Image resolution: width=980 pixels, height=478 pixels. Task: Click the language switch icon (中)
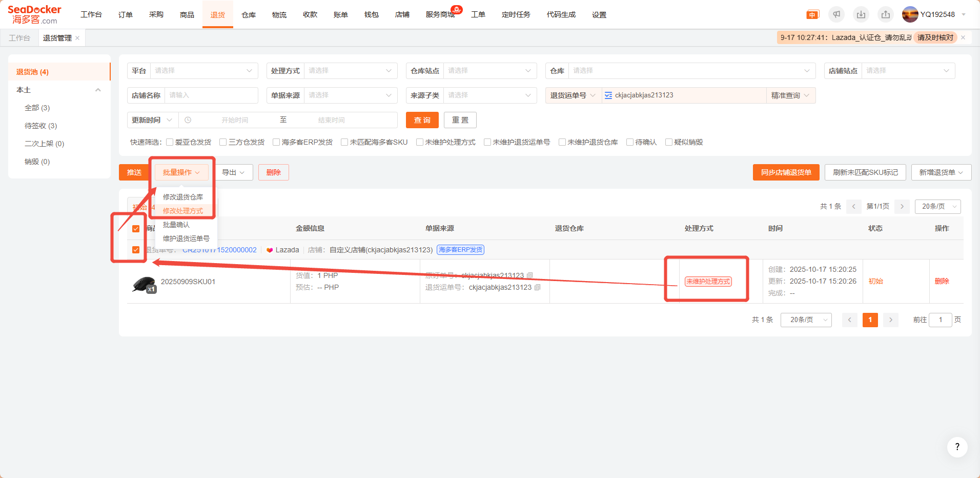812,15
